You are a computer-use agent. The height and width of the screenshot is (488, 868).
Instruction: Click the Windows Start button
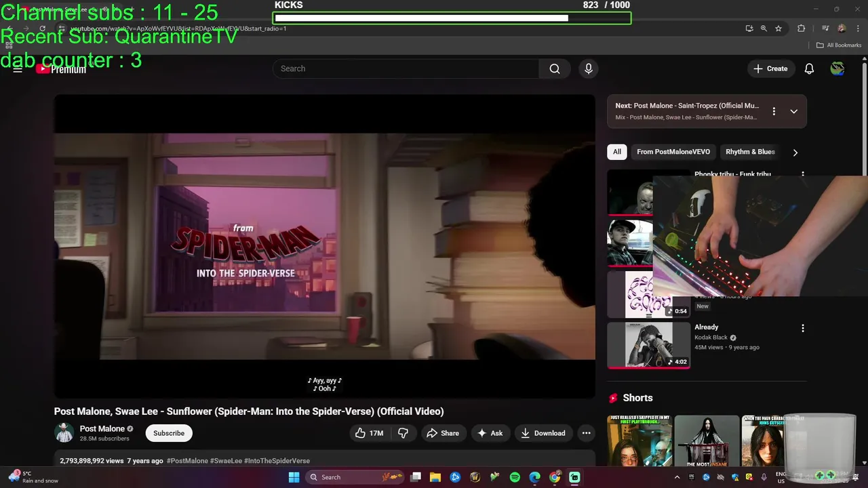[294, 477]
